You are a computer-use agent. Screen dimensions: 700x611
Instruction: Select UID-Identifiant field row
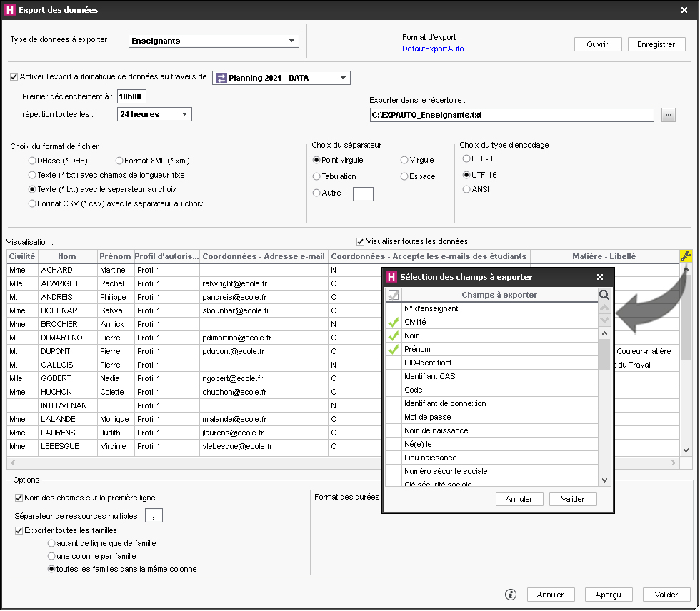(491, 363)
